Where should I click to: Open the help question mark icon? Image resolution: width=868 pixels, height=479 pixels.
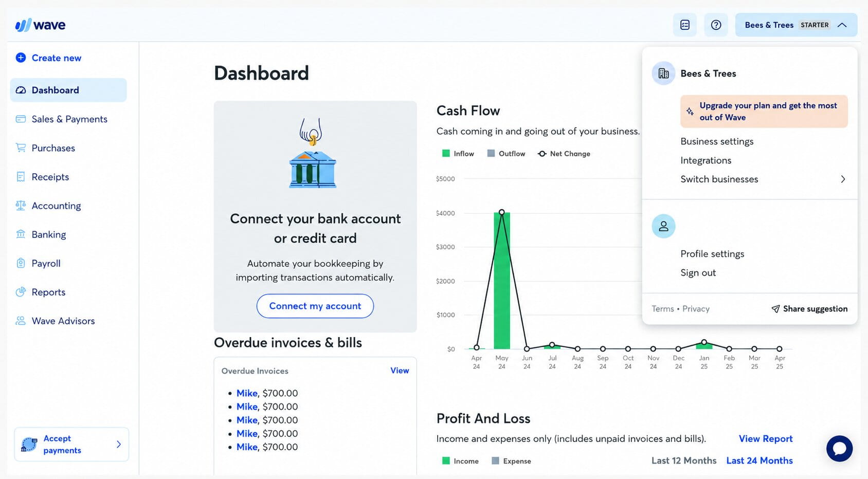point(716,25)
